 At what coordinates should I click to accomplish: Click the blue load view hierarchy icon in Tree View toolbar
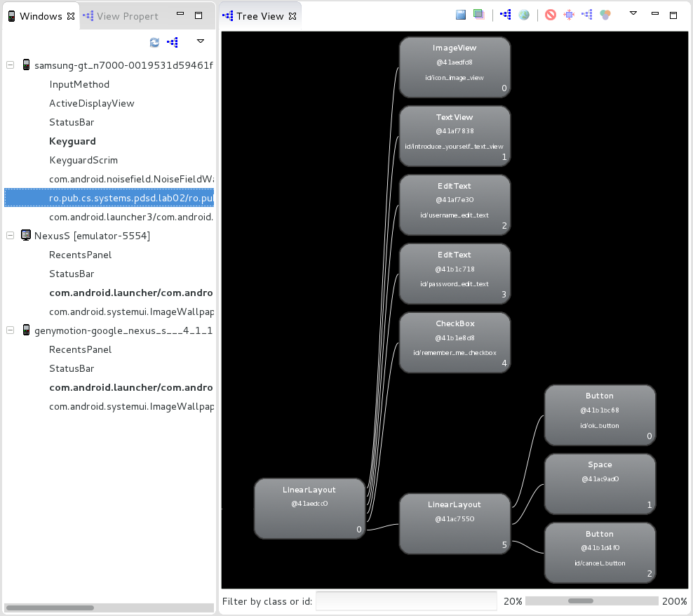coord(506,15)
